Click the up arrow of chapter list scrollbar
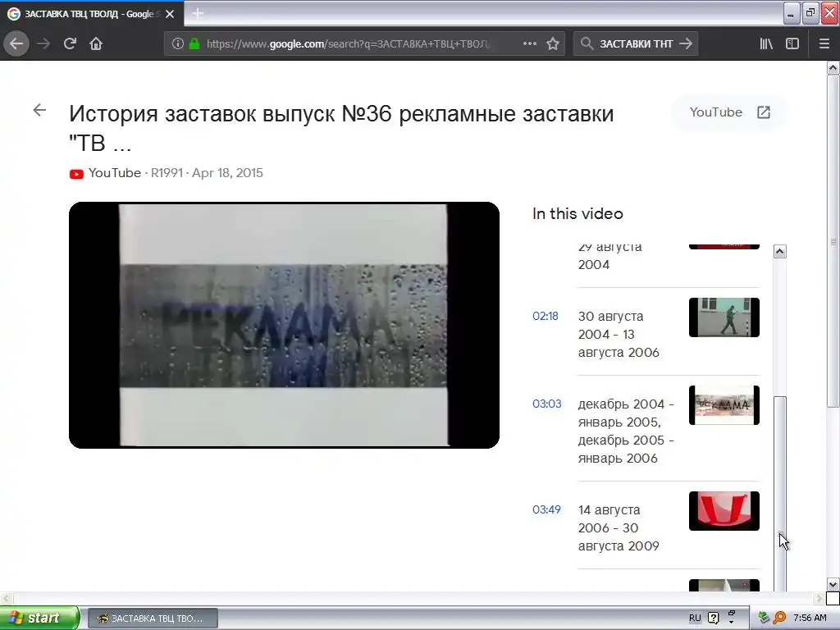 780,251
